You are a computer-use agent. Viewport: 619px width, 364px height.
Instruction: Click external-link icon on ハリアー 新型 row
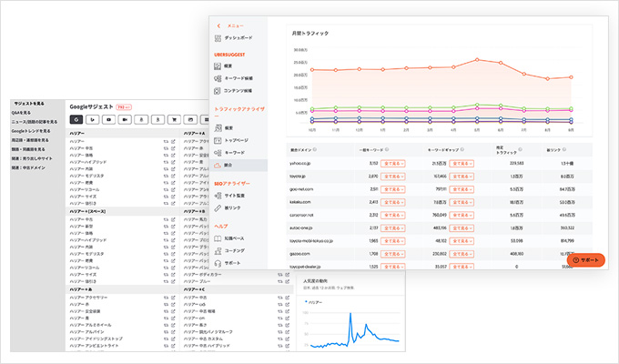(x=173, y=227)
